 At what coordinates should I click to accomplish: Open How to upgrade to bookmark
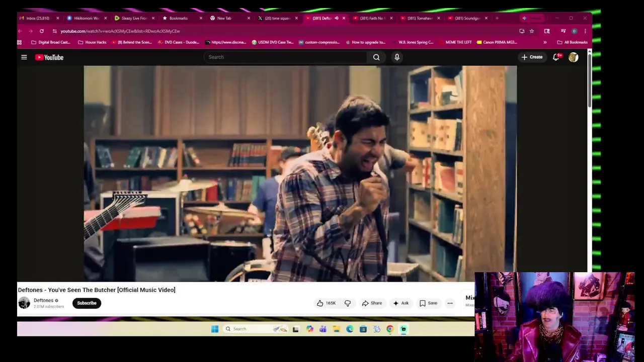pos(365,42)
